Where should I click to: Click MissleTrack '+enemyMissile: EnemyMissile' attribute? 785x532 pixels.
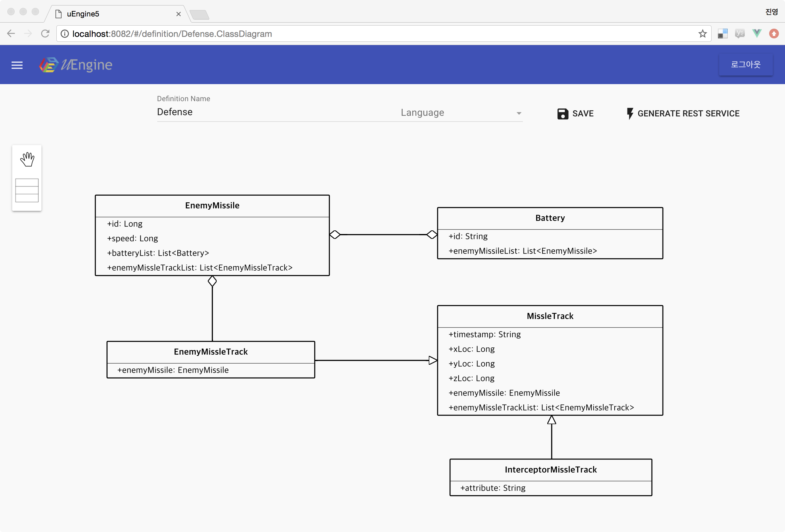pyautogui.click(x=504, y=393)
